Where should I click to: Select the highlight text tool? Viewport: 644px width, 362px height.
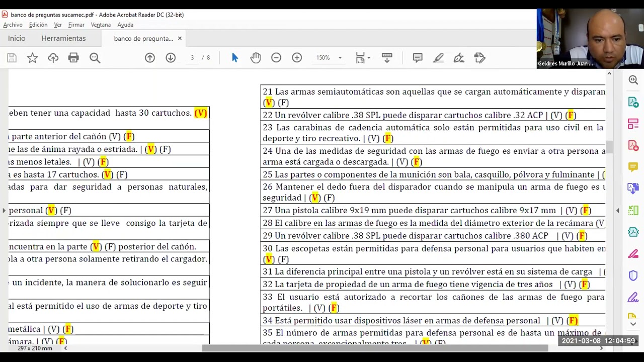pyautogui.click(x=438, y=58)
